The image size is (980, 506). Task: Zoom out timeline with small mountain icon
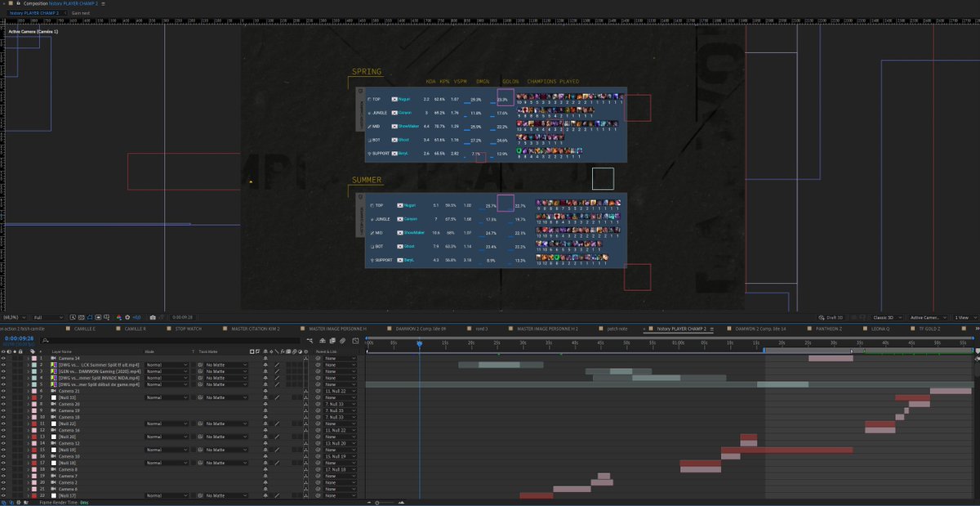(368, 502)
